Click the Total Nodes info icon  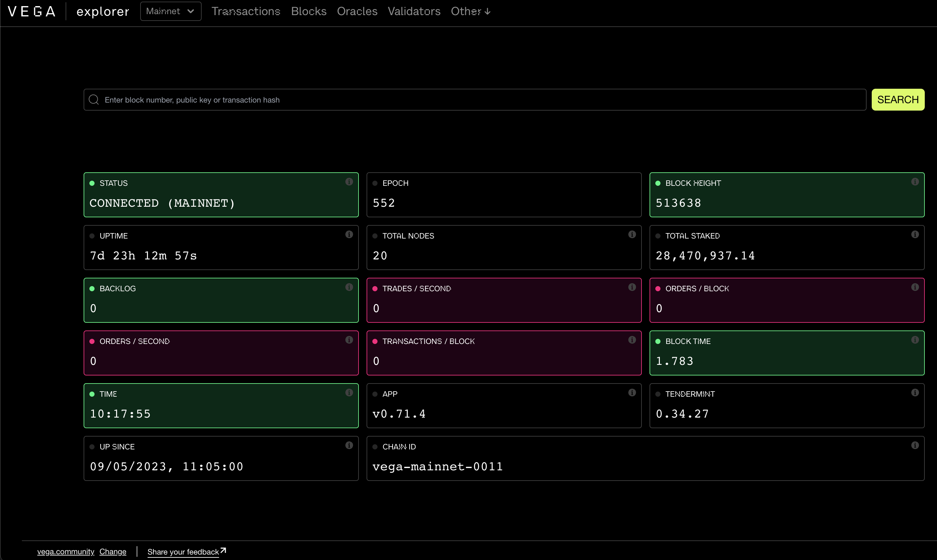(x=632, y=234)
